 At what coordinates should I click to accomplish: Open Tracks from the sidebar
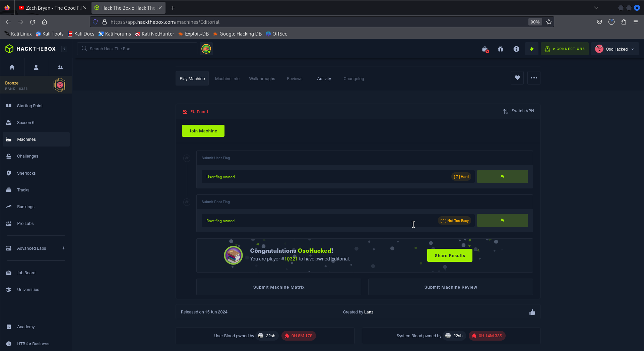pos(36,190)
